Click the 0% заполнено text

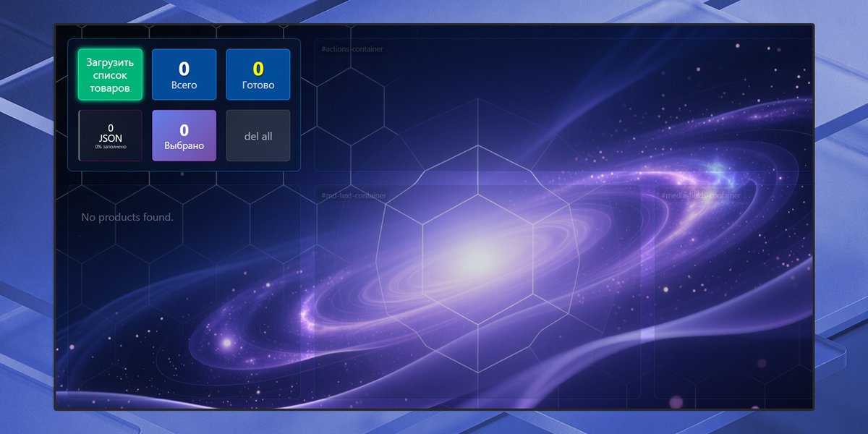tap(110, 147)
